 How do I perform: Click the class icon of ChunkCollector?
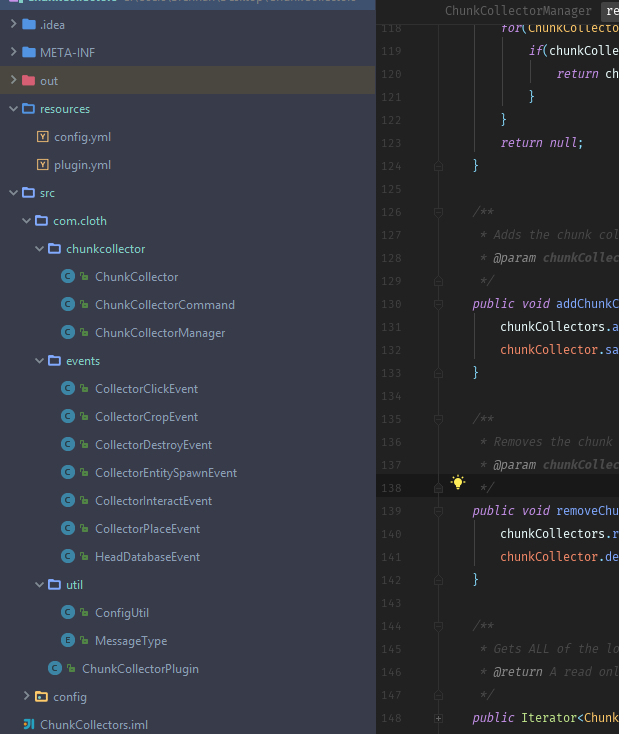point(68,276)
